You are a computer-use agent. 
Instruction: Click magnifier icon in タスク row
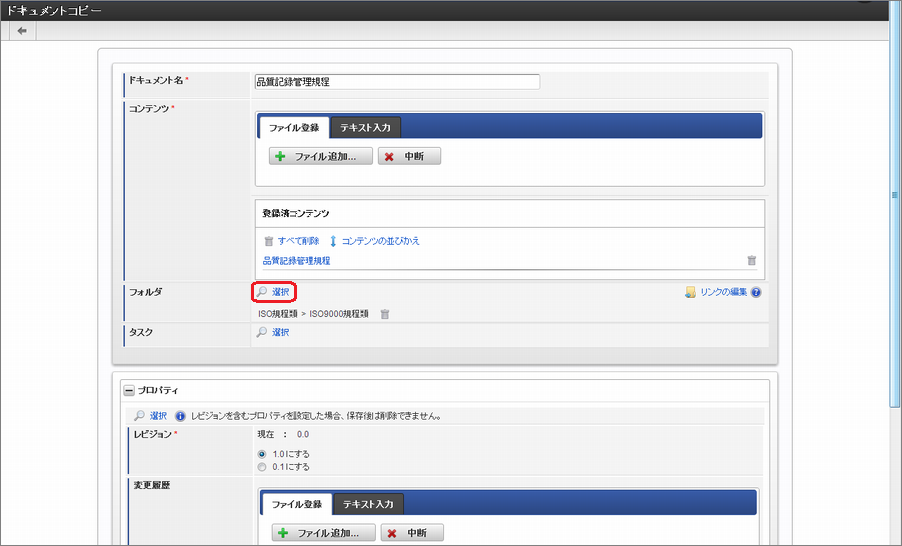click(x=262, y=333)
